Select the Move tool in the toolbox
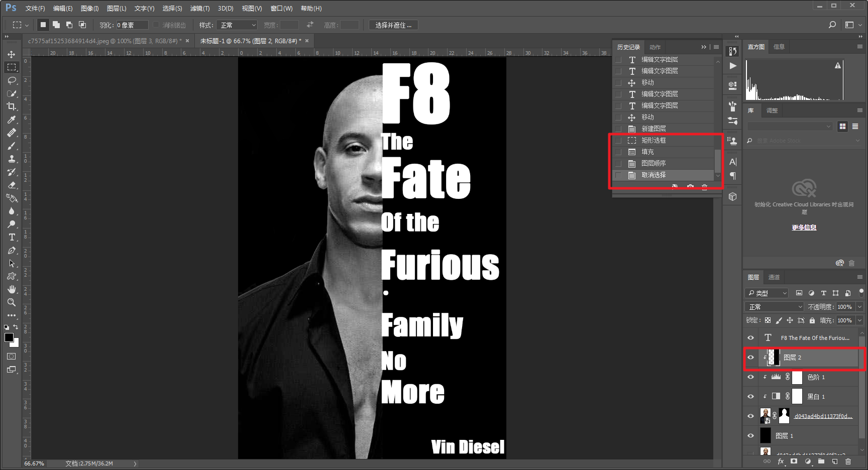Screen dimensions: 868x470 point(11,54)
